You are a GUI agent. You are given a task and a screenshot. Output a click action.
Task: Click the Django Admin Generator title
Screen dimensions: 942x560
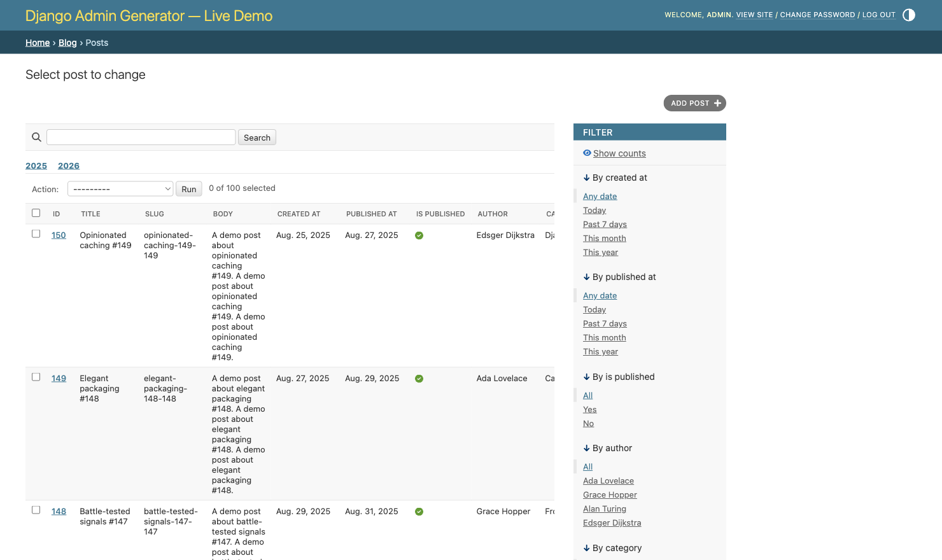149,16
